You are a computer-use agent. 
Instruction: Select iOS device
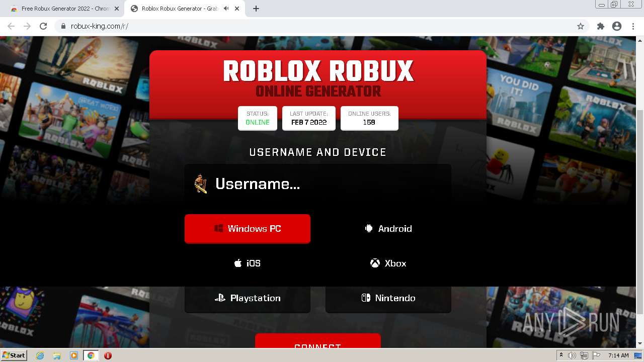point(248,263)
